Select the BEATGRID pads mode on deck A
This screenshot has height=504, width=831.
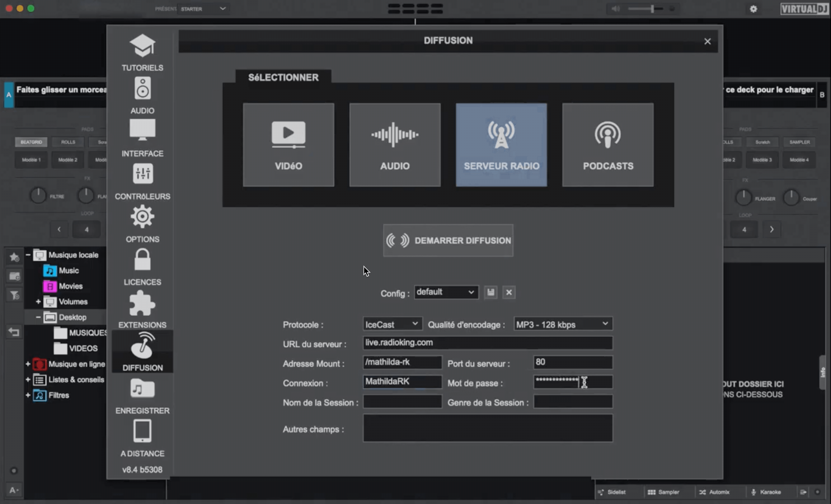pos(31,142)
